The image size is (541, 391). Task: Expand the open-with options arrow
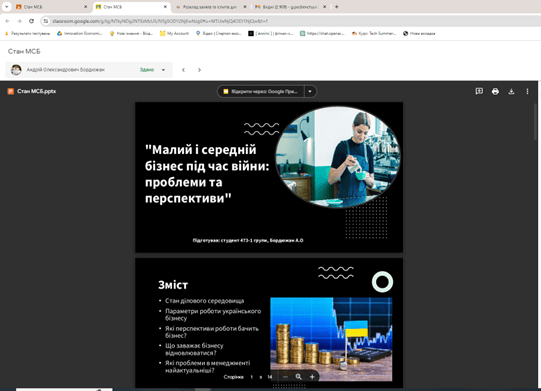[310, 91]
